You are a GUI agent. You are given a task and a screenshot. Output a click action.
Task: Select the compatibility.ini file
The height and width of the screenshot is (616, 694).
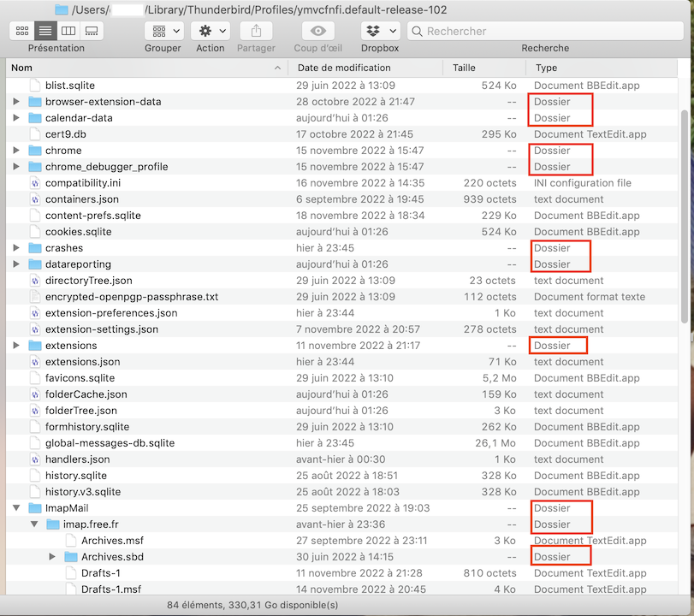(82, 183)
